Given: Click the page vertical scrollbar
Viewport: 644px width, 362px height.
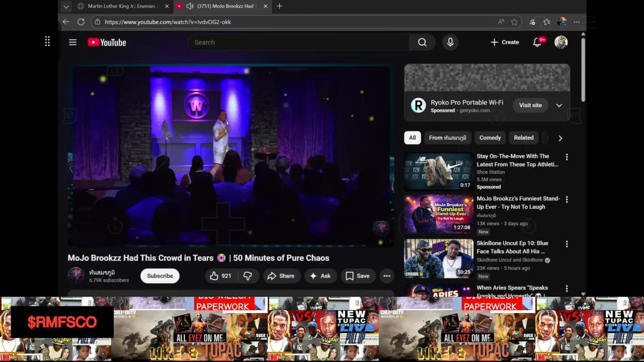Looking at the screenshot, I should tap(583, 70).
